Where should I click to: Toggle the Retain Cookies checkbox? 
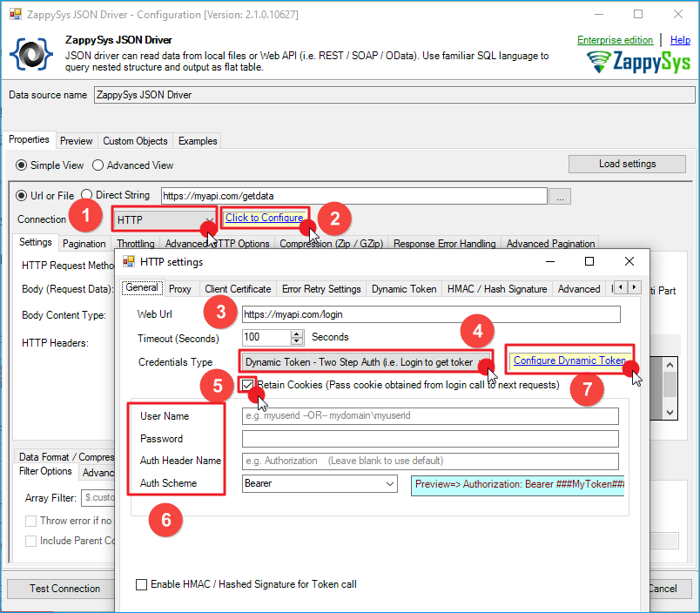pyautogui.click(x=249, y=385)
